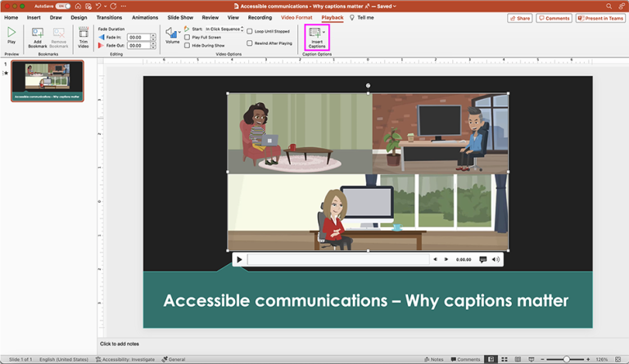Click the Present in Teams button

click(601, 18)
